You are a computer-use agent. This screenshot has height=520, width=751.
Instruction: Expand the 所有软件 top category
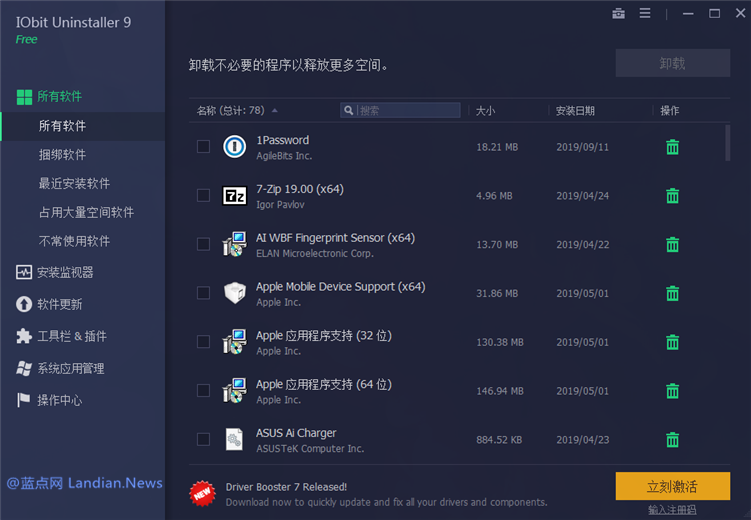[49, 97]
